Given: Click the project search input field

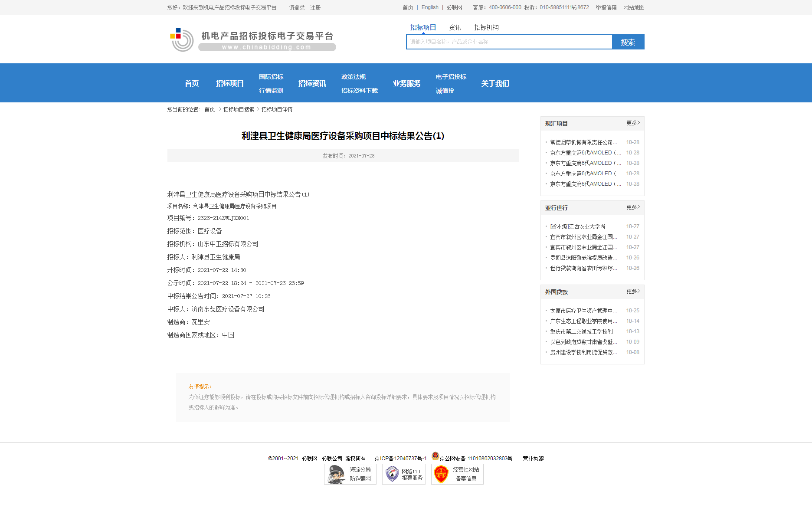Looking at the screenshot, I should coord(507,42).
